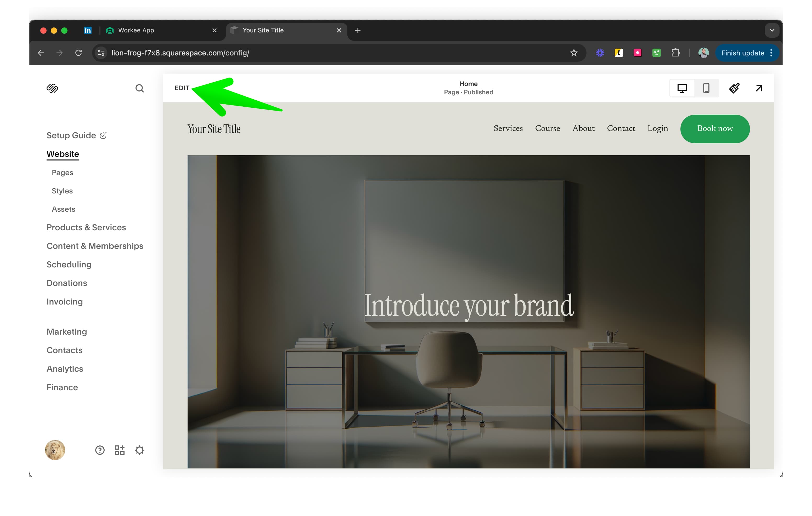The height and width of the screenshot is (516, 812).
Task: Bookmark this page with star icon
Action: click(574, 53)
